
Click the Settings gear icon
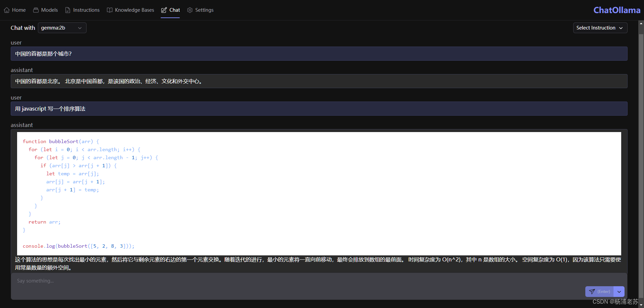tap(190, 10)
